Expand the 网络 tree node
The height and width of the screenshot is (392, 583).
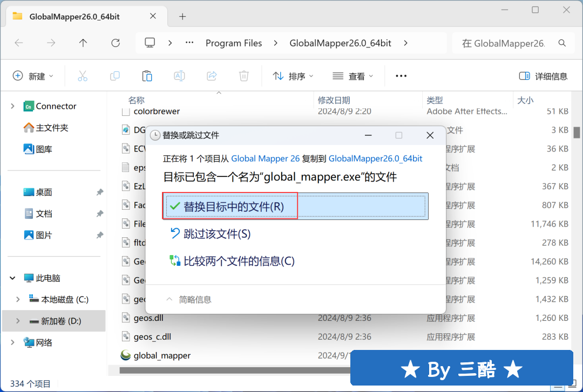[12, 342]
